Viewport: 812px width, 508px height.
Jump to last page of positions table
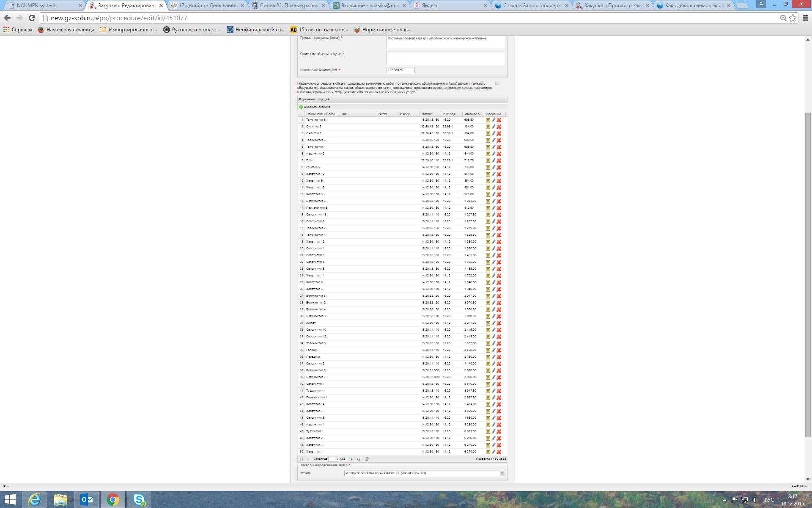tap(358, 459)
